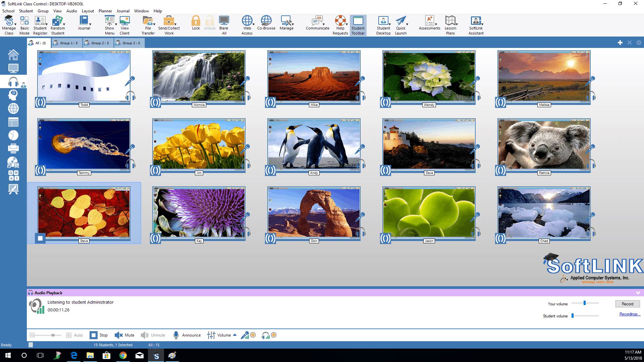Toggle the Student Toolbar

point(358,25)
